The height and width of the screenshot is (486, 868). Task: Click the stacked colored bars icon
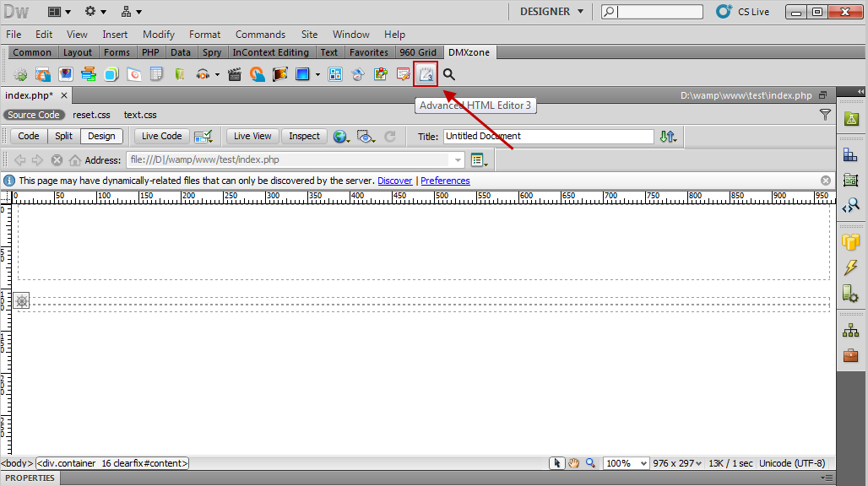tap(89, 74)
